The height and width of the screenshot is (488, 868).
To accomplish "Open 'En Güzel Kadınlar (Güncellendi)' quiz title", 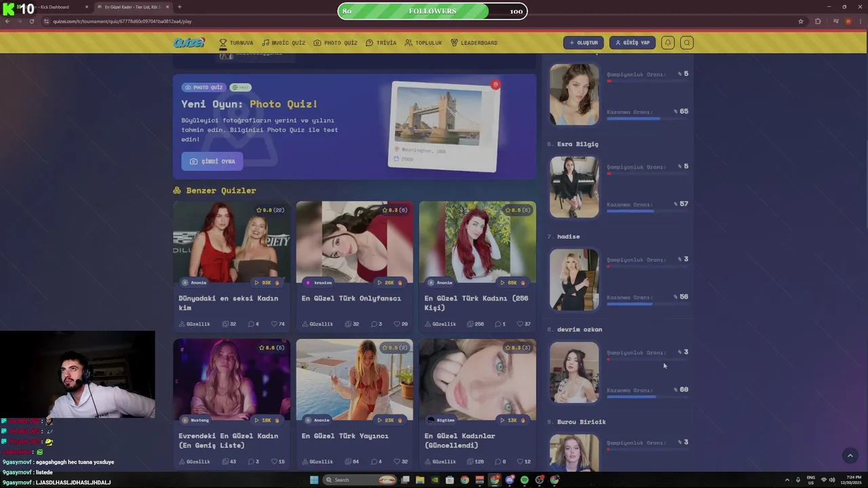I will point(460,441).
